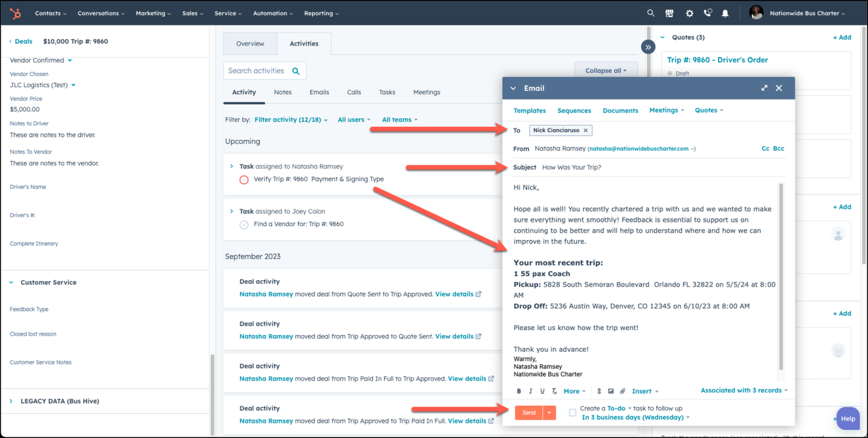Click the search activities magnifier icon

pyautogui.click(x=296, y=71)
